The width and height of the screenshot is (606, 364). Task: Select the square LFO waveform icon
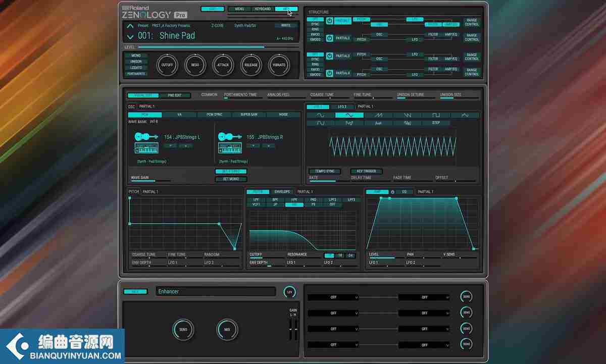(436, 115)
